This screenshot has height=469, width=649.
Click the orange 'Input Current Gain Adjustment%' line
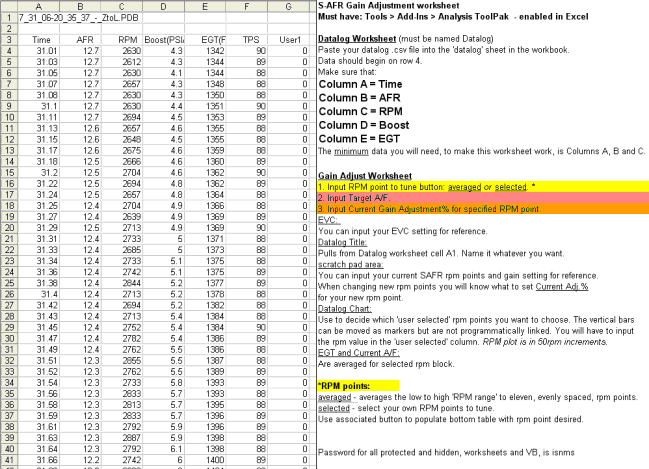coord(483,209)
